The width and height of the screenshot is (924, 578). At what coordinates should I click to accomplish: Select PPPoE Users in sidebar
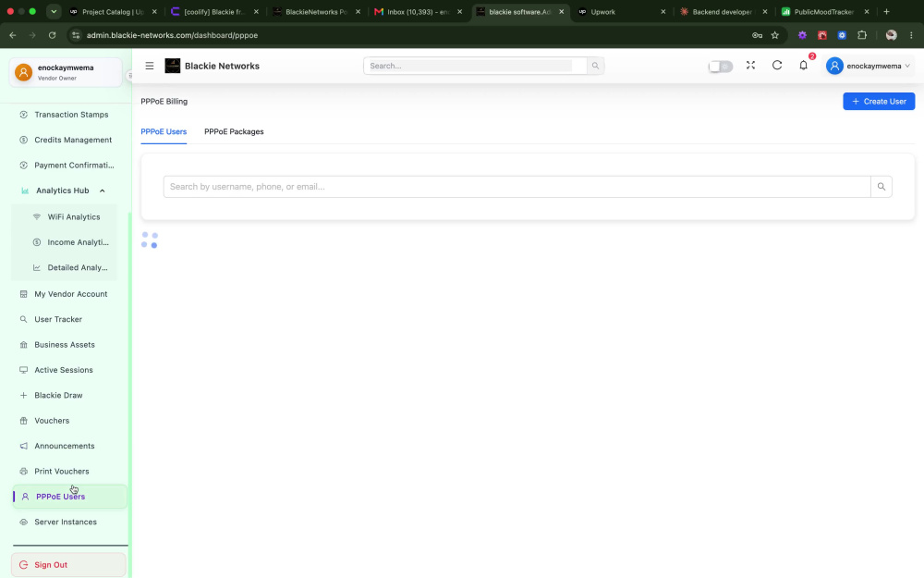69,497
